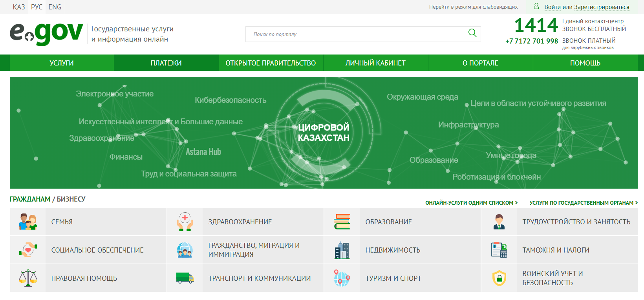Expand services by government agencies link
The height and width of the screenshot is (300, 644).
coord(583,203)
